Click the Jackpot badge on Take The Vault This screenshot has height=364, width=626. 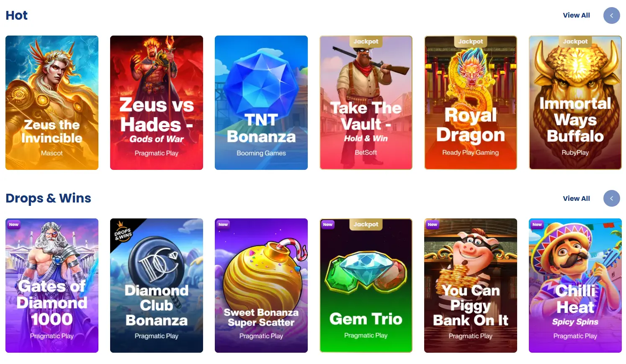click(366, 41)
